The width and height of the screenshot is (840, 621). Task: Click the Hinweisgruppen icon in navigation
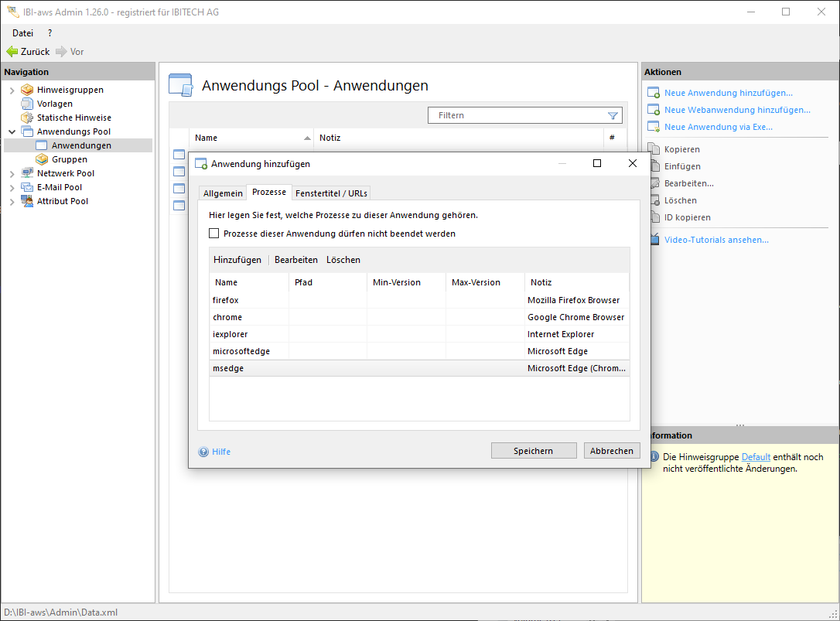(27, 90)
